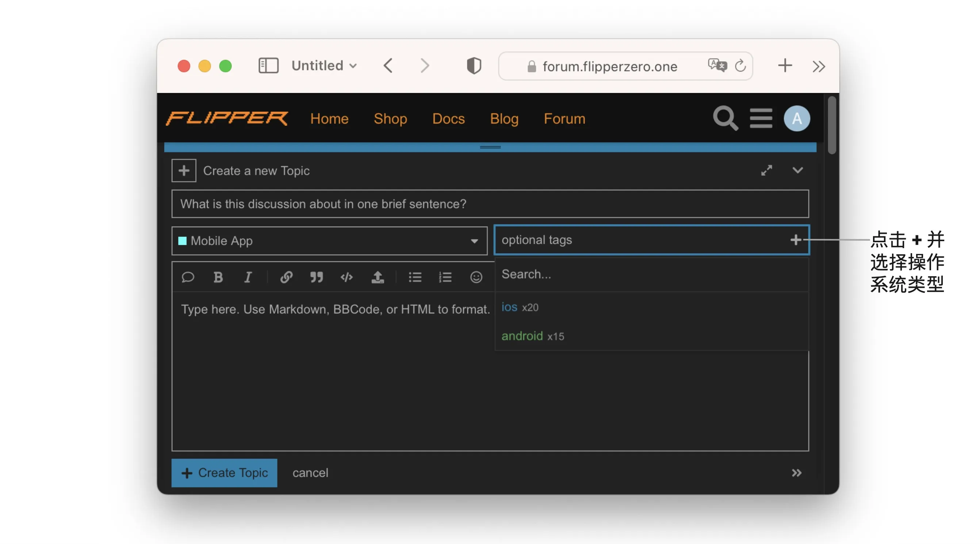Screen dimensions: 980x544
Task: Click the tag Search field
Action: [x=651, y=274]
